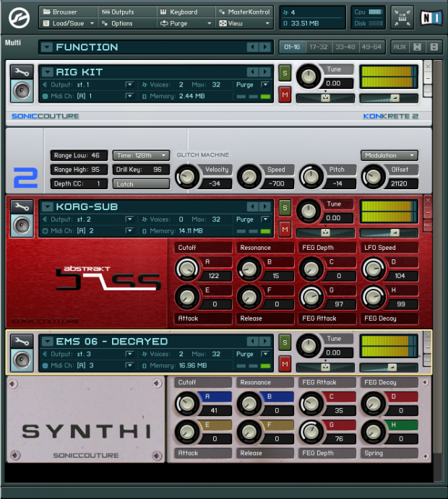Mute the EMS 06 - DECAYED instrument
The width and height of the screenshot is (448, 499).
285,364
